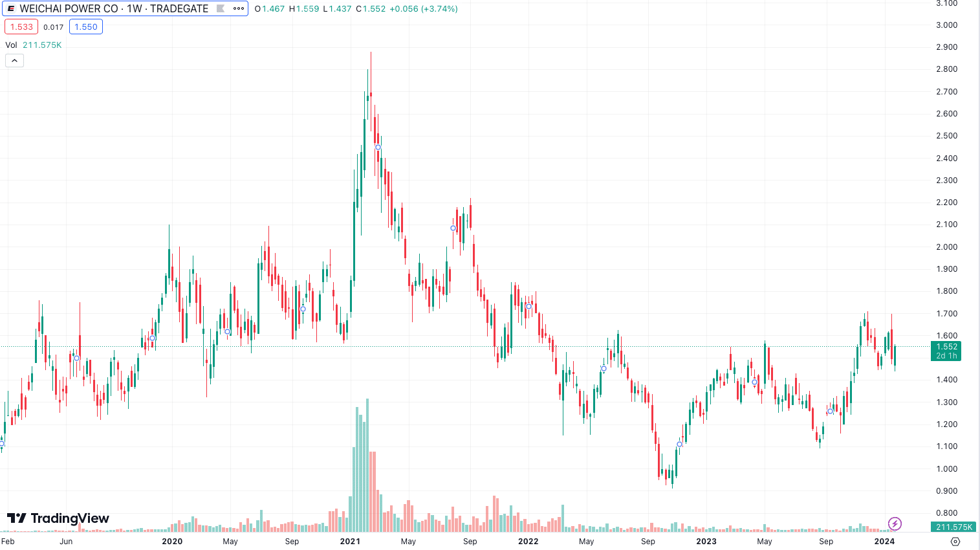Click the 2021 label on the time axis
The image size is (980, 550).
[x=350, y=542]
